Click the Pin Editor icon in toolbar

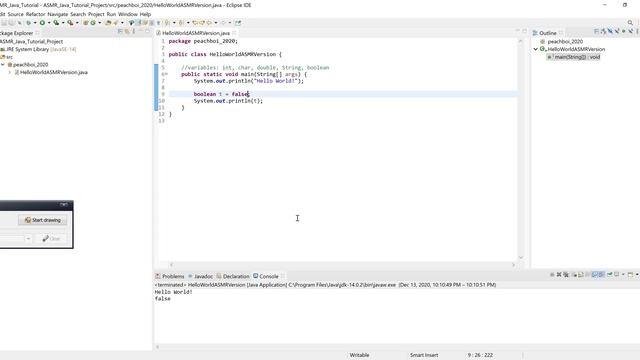click(238, 23)
